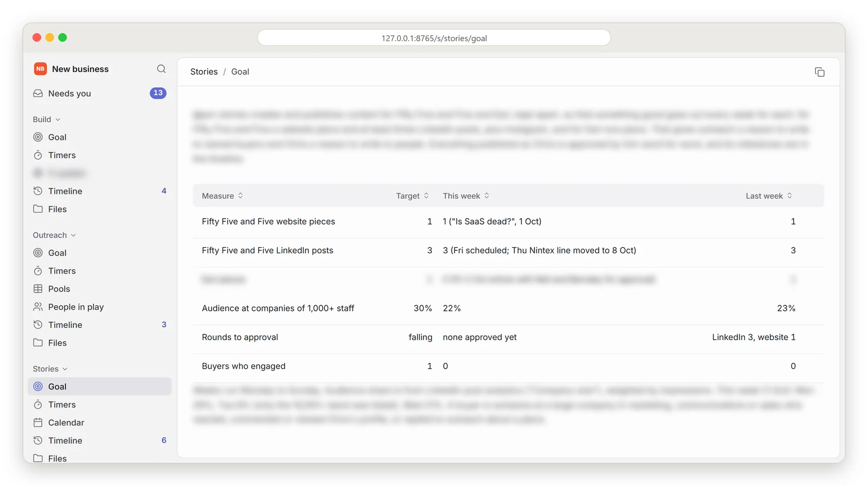Select "Fifty Five and Five website pieces" row text
Image resolution: width=868 pixels, height=486 pixels.
pyautogui.click(x=269, y=221)
